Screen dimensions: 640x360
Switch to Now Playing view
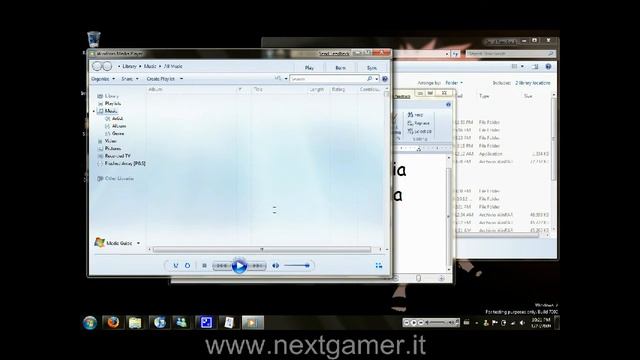pyautogui.click(x=379, y=266)
